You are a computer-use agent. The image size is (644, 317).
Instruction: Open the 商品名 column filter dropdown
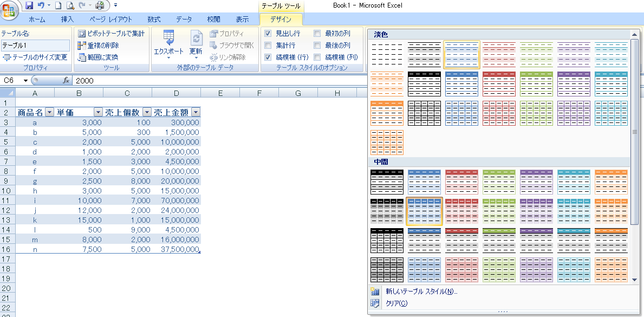click(49, 112)
